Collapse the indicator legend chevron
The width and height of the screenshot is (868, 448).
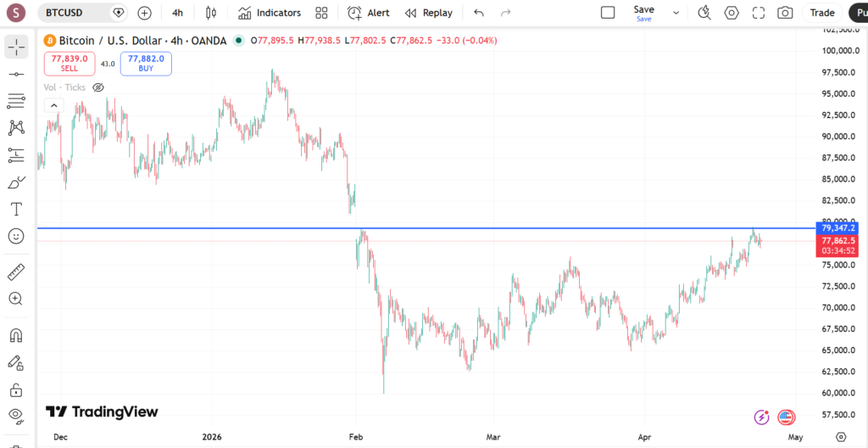[x=53, y=106]
